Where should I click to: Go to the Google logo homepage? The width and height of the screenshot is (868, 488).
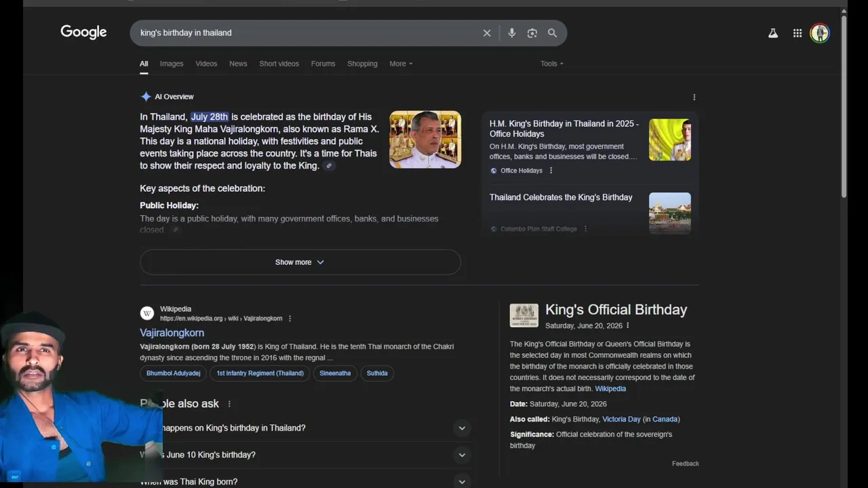(83, 32)
